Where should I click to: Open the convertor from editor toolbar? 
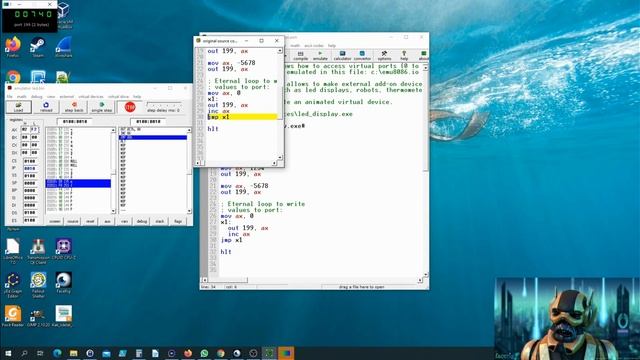pos(362,56)
